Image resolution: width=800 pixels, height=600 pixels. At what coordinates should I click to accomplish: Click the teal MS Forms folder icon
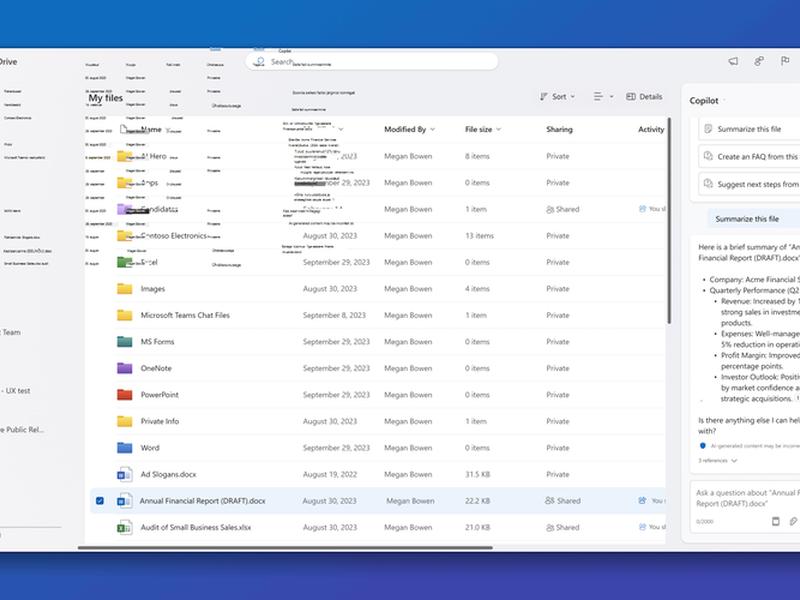pos(124,342)
